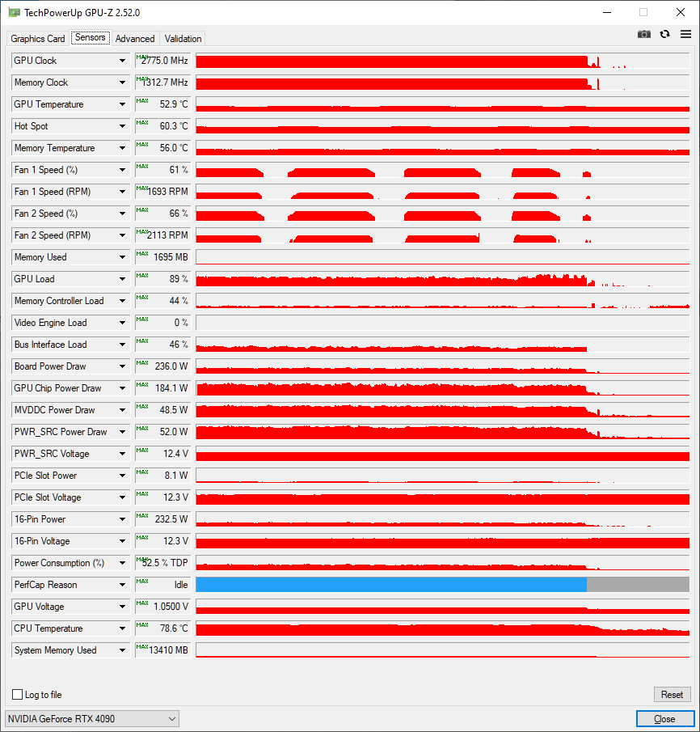The image size is (700, 732).
Task: Open the Memory Used sensor dropdown
Action: click(x=122, y=257)
